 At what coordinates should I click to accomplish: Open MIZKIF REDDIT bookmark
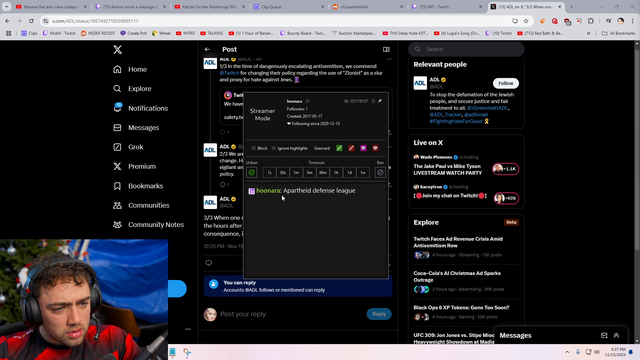pos(97,33)
